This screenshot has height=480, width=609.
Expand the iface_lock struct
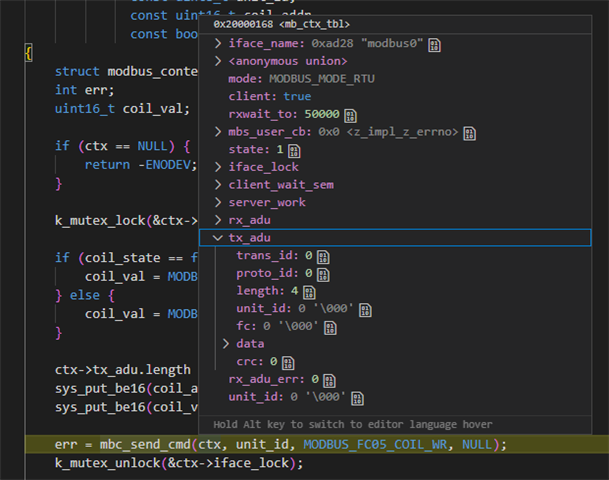tap(218, 167)
